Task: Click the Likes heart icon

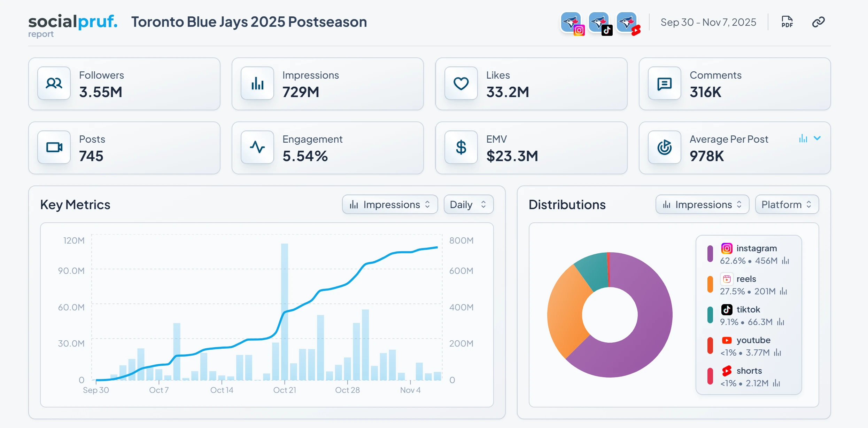Action: click(461, 83)
